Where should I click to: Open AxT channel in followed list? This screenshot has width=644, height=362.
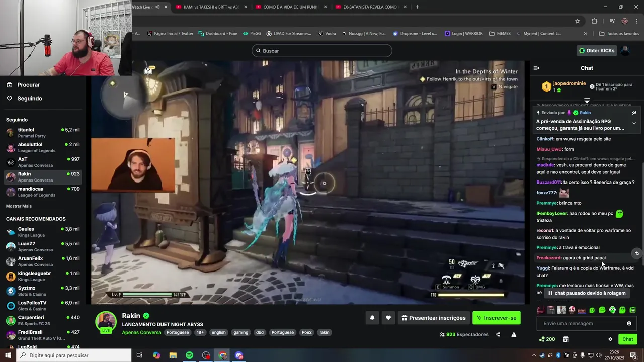pyautogui.click(x=43, y=162)
